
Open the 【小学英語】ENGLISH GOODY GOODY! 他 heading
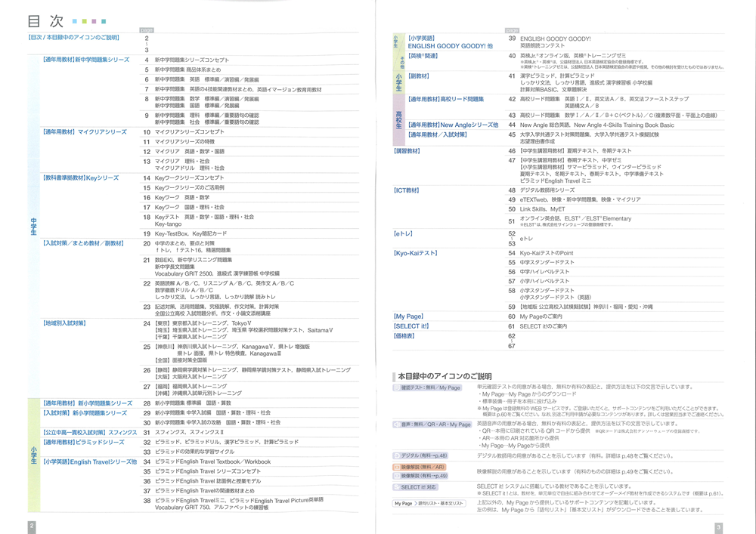point(450,42)
